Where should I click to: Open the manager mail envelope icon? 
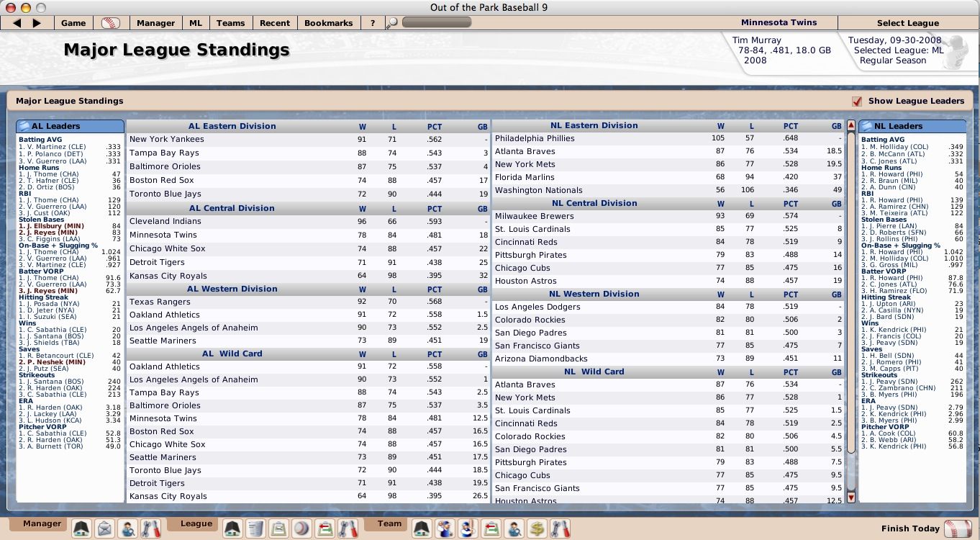coord(105,529)
